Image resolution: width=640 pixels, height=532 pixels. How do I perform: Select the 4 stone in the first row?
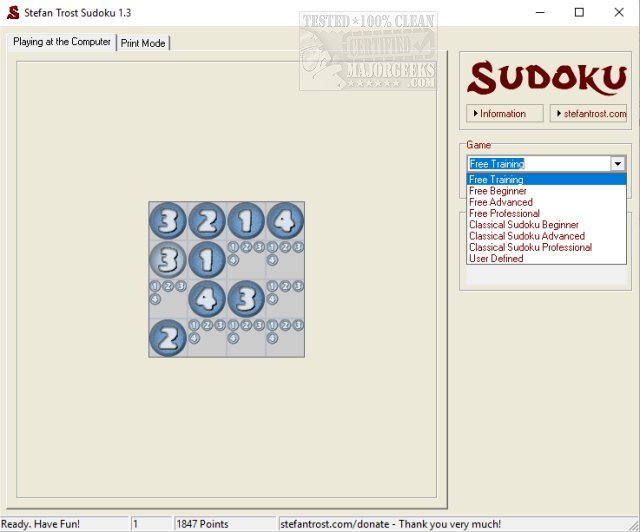click(x=285, y=221)
